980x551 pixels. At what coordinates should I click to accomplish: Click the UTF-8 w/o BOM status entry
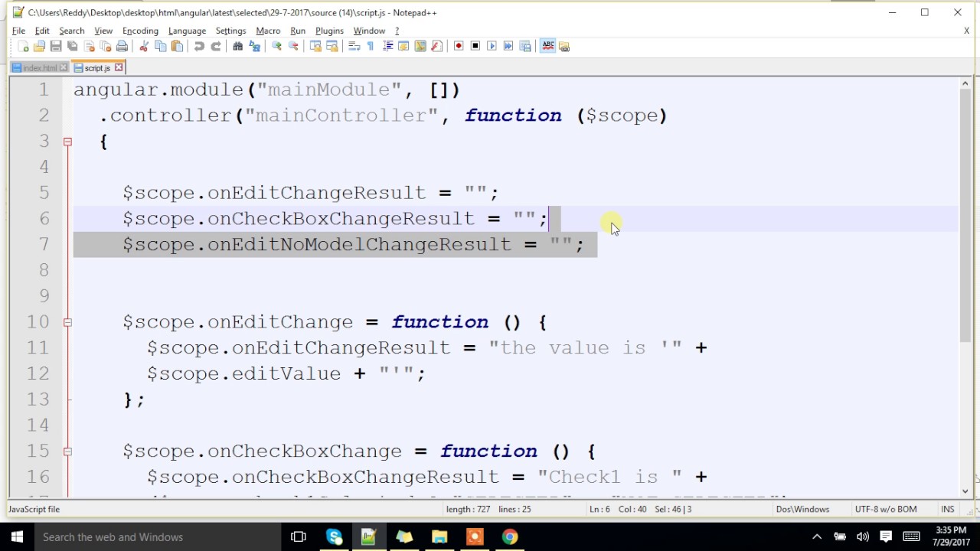click(886, 509)
